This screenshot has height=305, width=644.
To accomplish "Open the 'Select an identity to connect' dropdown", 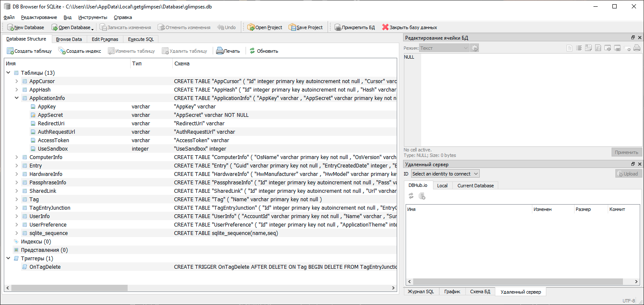I will 445,174.
